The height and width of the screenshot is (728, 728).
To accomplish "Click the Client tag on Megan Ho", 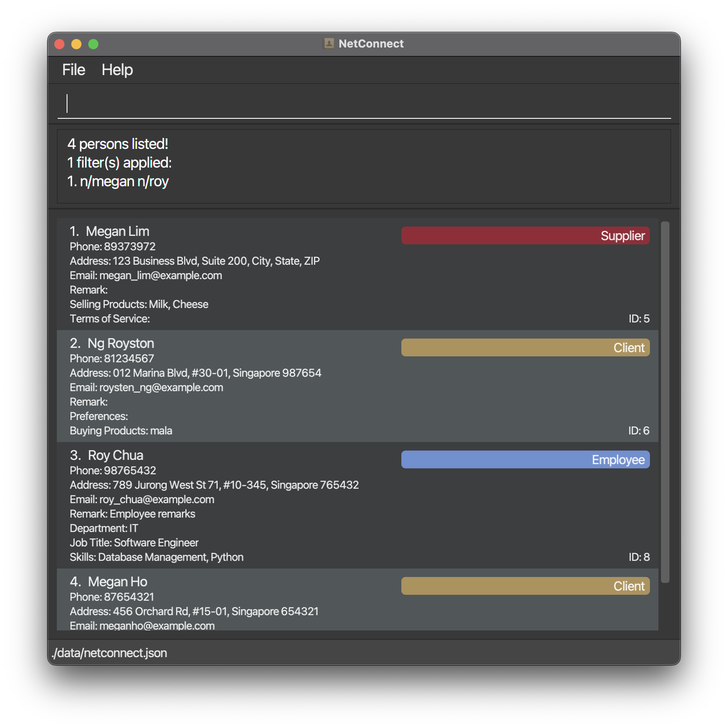I will (x=525, y=586).
